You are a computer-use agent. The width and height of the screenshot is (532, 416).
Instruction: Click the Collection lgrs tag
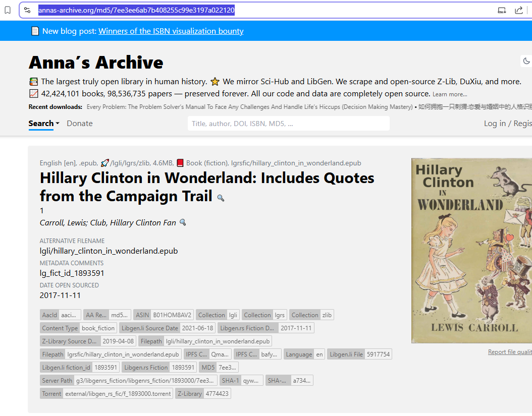point(264,315)
